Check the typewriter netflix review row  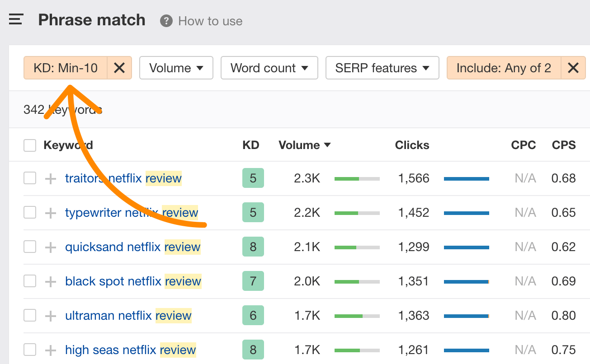click(x=30, y=213)
